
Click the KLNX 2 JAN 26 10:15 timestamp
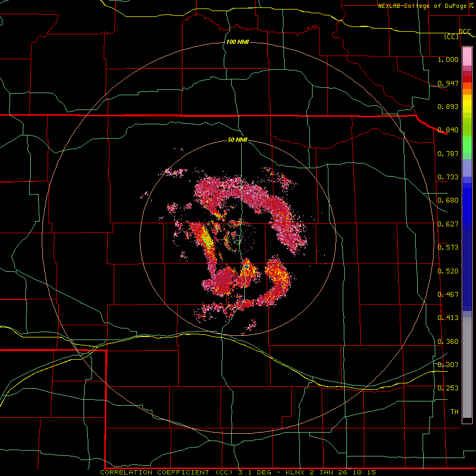click(331, 472)
